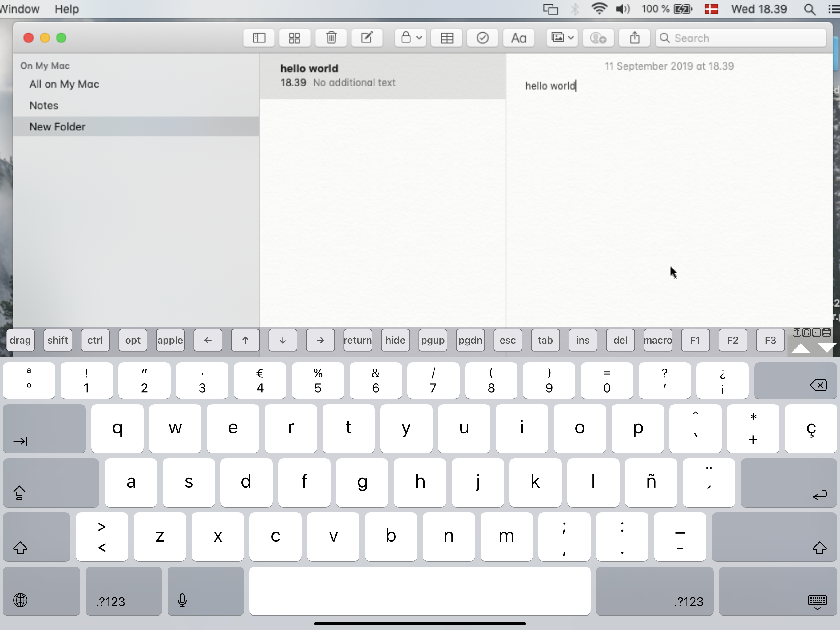Add a checklist with checkmark icon
The height and width of the screenshot is (630, 840).
(483, 38)
